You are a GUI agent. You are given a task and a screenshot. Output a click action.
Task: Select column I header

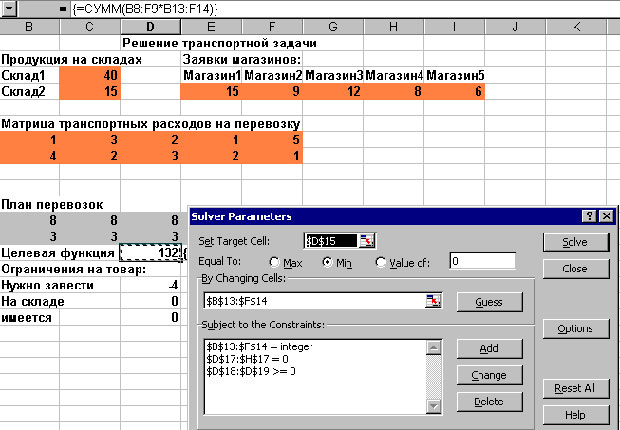(454, 27)
